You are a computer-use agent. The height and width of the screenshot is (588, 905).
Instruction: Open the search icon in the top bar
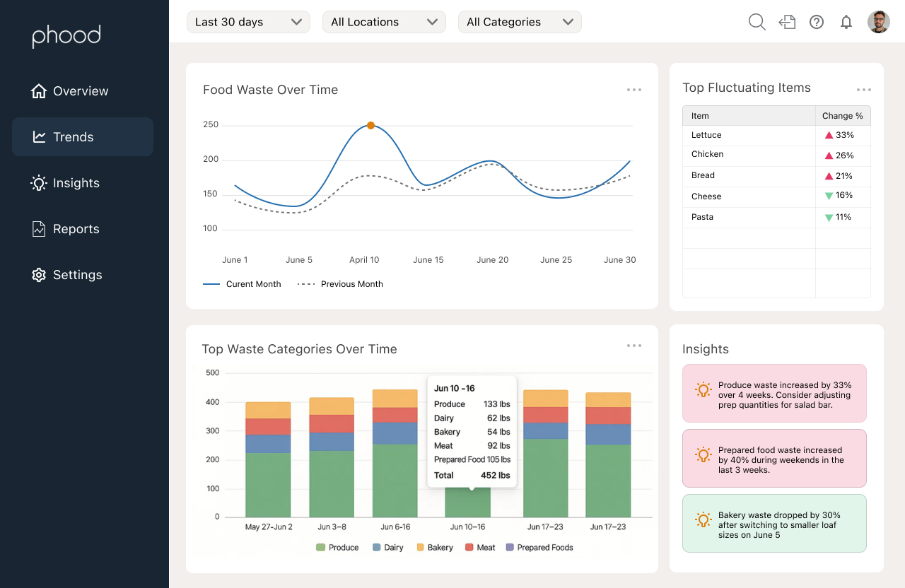757,22
